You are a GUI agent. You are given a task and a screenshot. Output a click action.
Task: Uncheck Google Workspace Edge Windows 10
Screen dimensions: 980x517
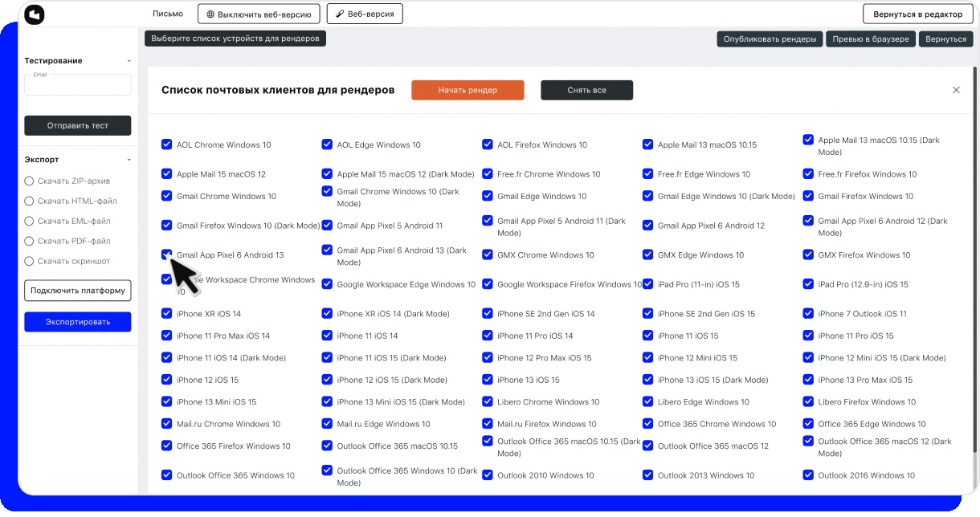click(327, 284)
